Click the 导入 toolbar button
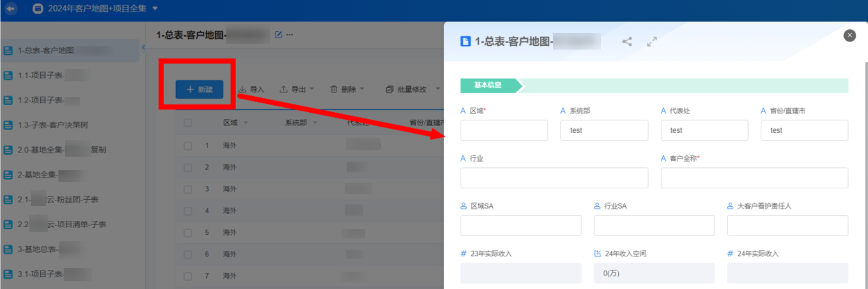This screenshot has height=289, width=868. 251,89
